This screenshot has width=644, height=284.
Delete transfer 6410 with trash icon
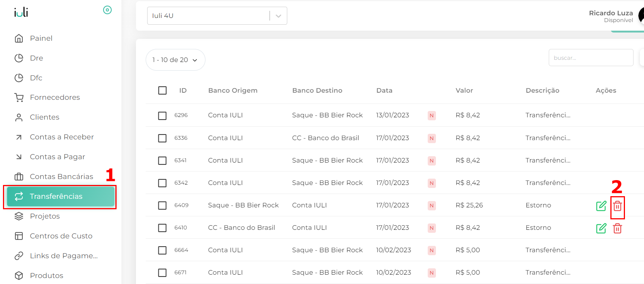617,228
